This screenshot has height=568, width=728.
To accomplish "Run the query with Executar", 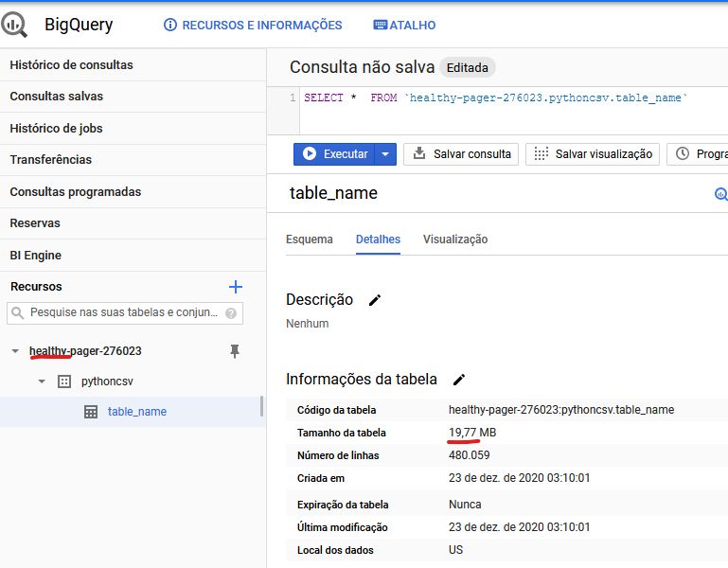I will (x=334, y=154).
